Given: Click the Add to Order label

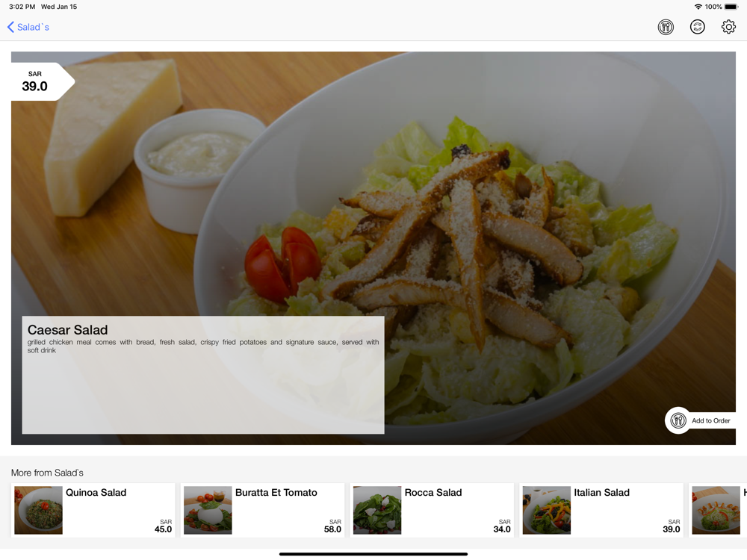Looking at the screenshot, I should [x=711, y=420].
